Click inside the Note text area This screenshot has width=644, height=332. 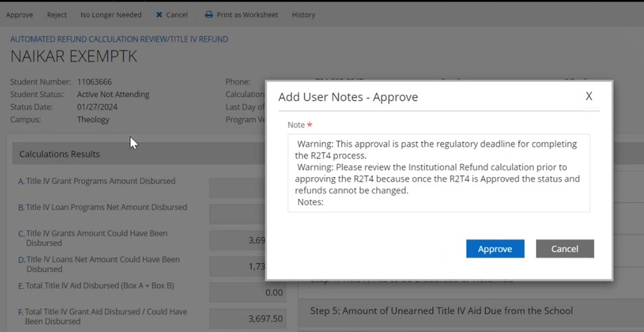[x=439, y=173]
